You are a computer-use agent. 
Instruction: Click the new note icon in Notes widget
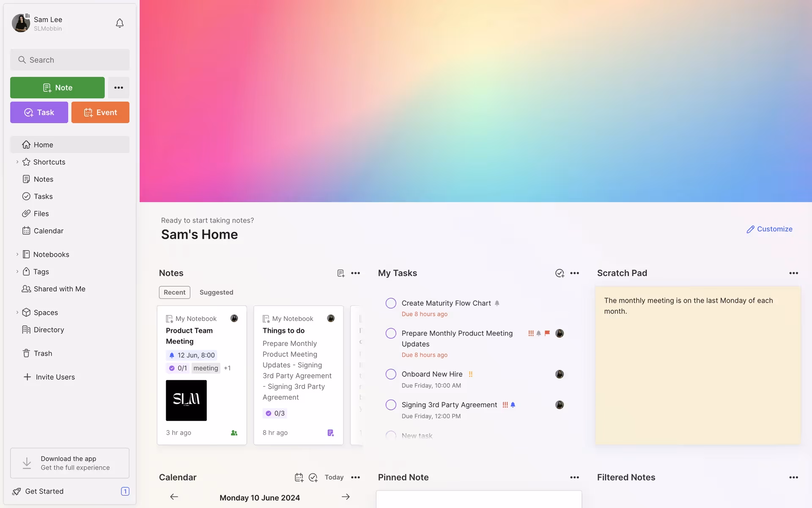click(x=340, y=273)
